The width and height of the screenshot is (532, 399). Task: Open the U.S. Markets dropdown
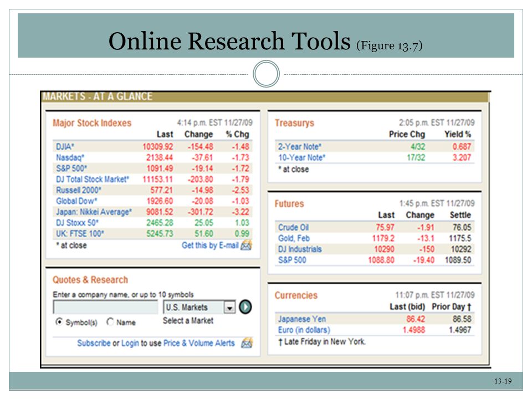pyautogui.click(x=199, y=308)
